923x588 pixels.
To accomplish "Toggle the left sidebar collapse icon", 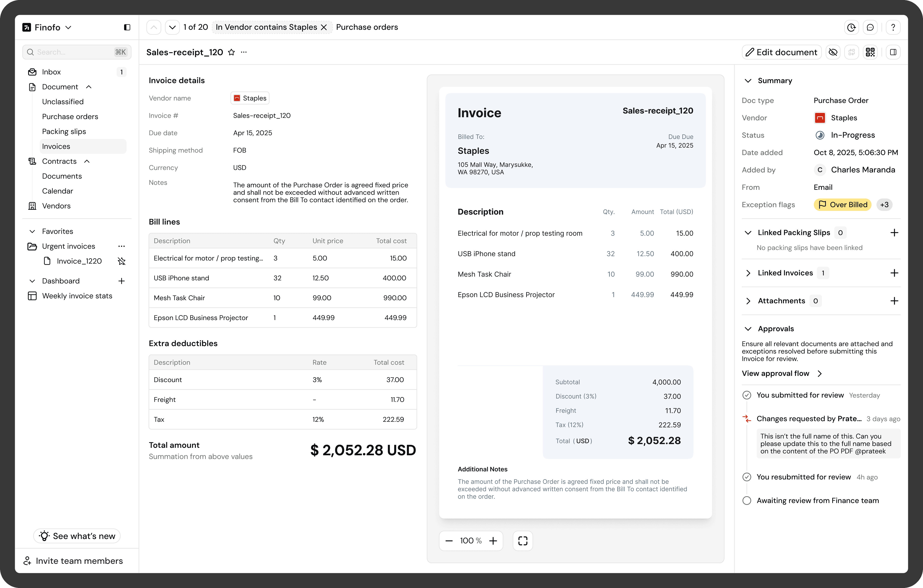I will point(127,27).
